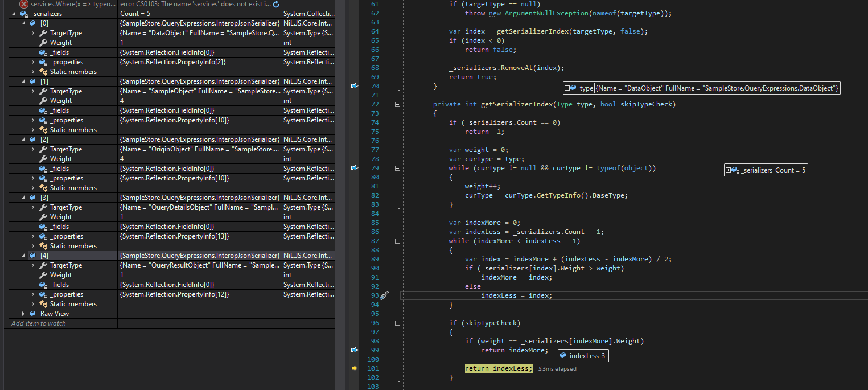The image size is (868, 390).
Task: Collapse the _serializers watch entry
Action: pos(14,14)
